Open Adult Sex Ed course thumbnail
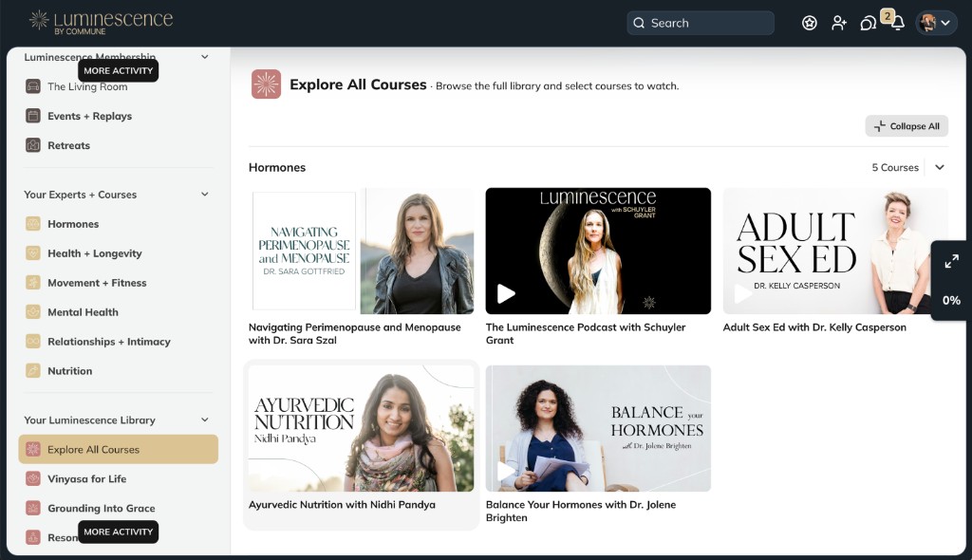The image size is (972, 560). point(835,251)
